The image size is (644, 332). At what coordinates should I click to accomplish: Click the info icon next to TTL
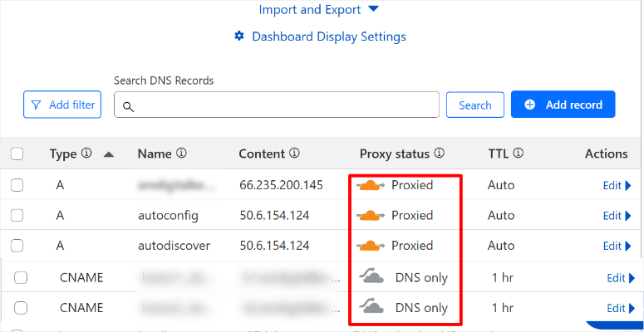[x=519, y=153]
